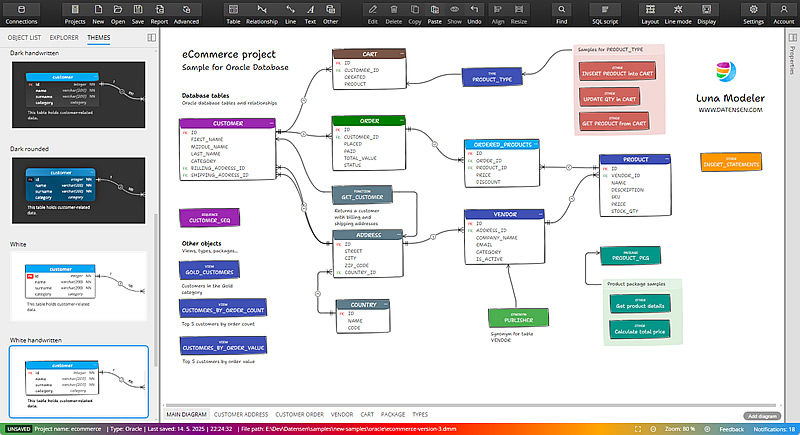Open the Find tool
This screenshot has width=800, height=435.
pyautogui.click(x=561, y=14)
